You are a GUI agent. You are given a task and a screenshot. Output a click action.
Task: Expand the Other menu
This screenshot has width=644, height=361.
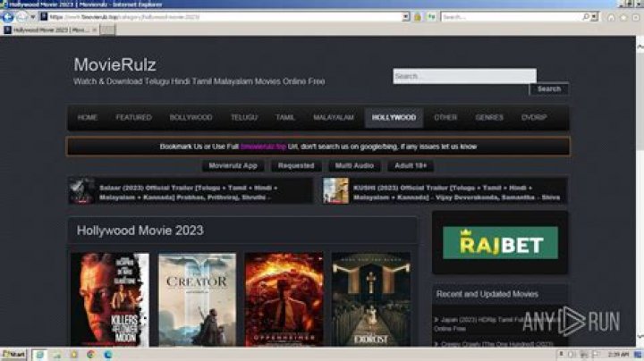tap(445, 117)
